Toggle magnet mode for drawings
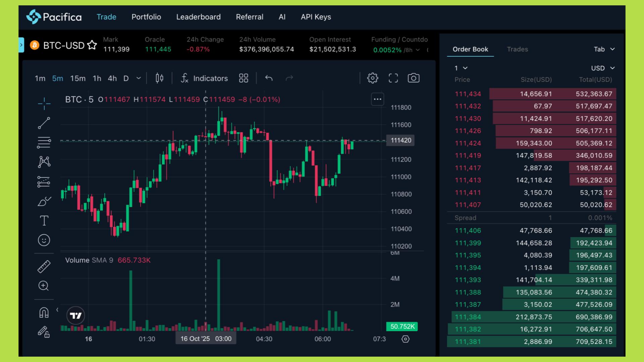The height and width of the screenshot is (362, 644). click(44, 312)
